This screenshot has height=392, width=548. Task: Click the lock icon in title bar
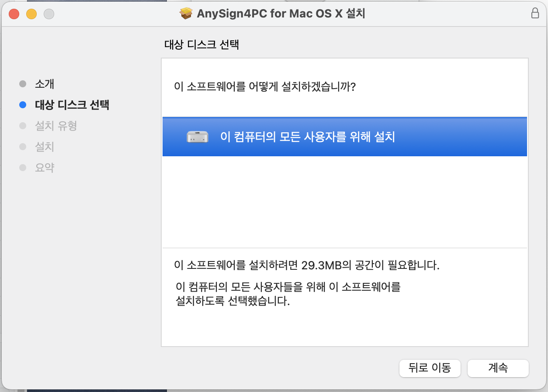pos(534,13)
